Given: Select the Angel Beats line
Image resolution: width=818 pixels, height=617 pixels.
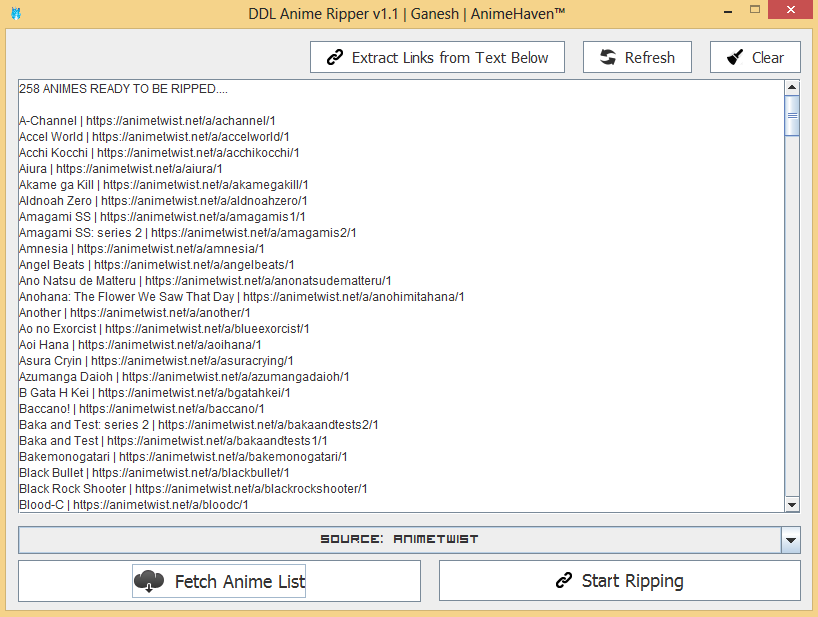Looking at the screenshot, I should [157, 264].
